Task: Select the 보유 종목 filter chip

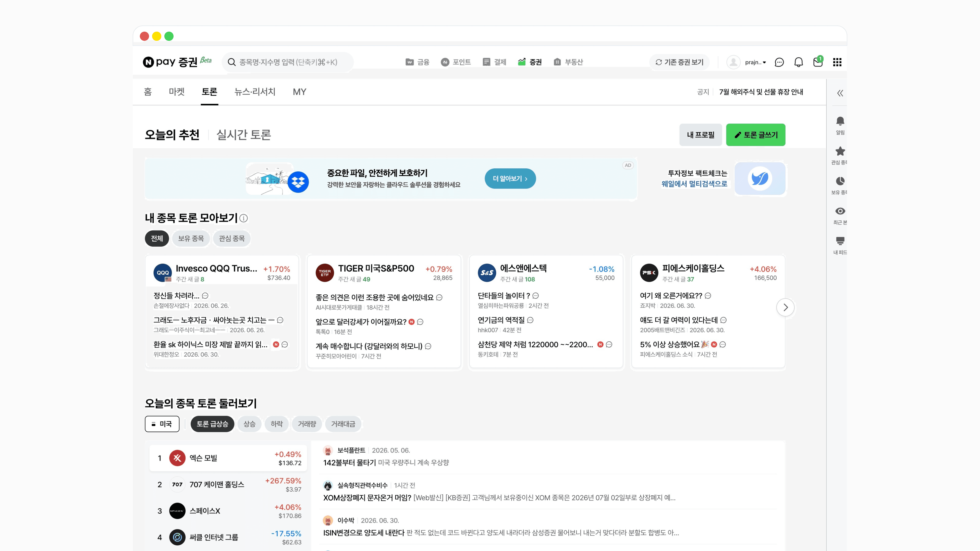Action: coord(191,239)
